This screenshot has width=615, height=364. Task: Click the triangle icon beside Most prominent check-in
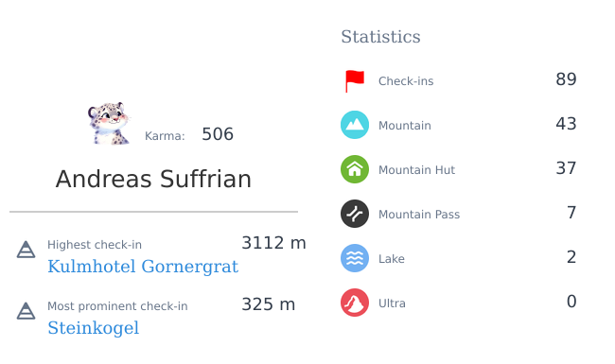tap(26, 311)
